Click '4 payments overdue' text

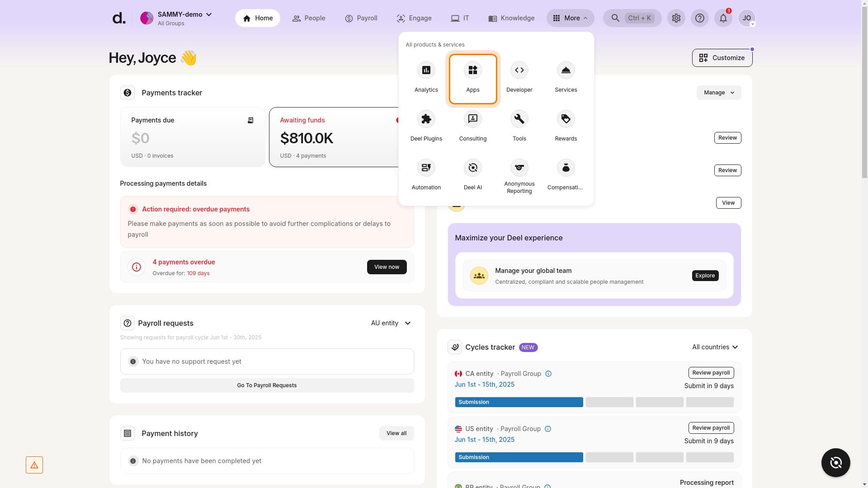tap(184, 262)
